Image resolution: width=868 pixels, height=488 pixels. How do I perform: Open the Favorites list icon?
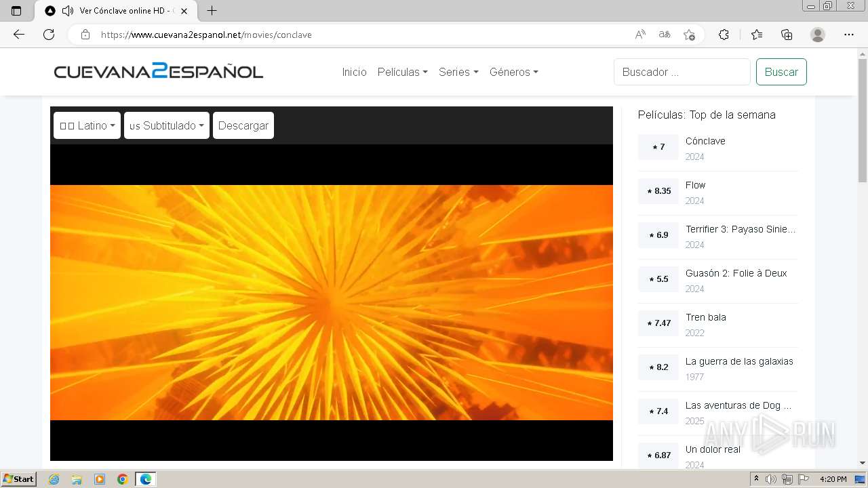click(757, 35)
